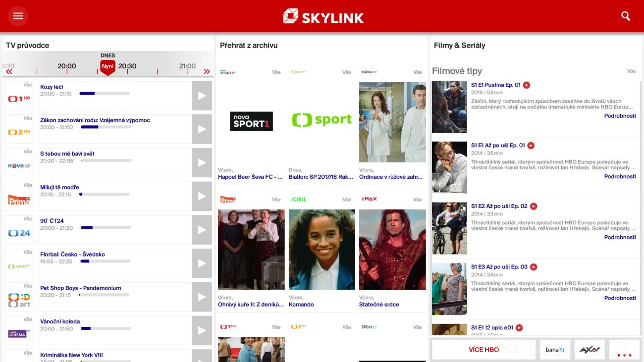Viewport: 644px width, 362px height.
Task: Show all JCOOL archive items via Vše
Action: 347,200
